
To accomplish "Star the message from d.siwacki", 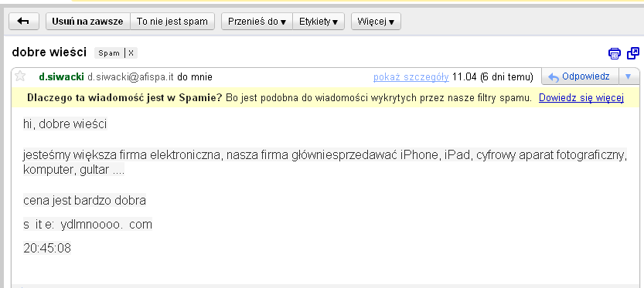I will (20, 76).
